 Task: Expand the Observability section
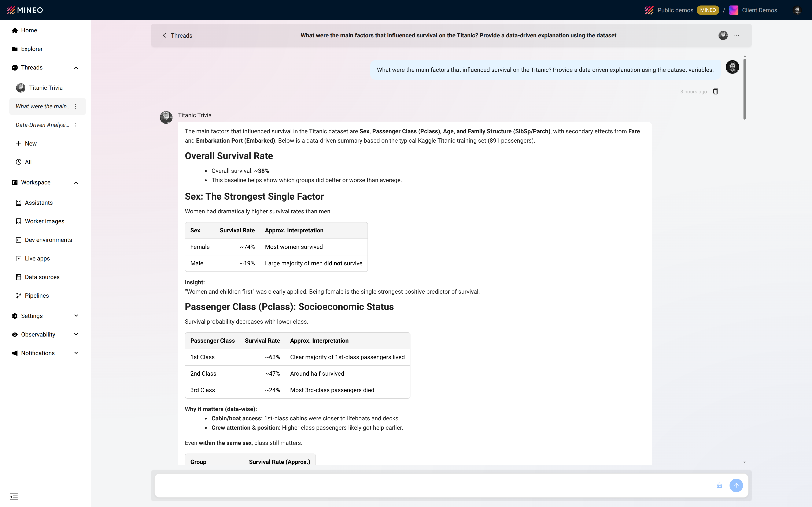[76, 334]
